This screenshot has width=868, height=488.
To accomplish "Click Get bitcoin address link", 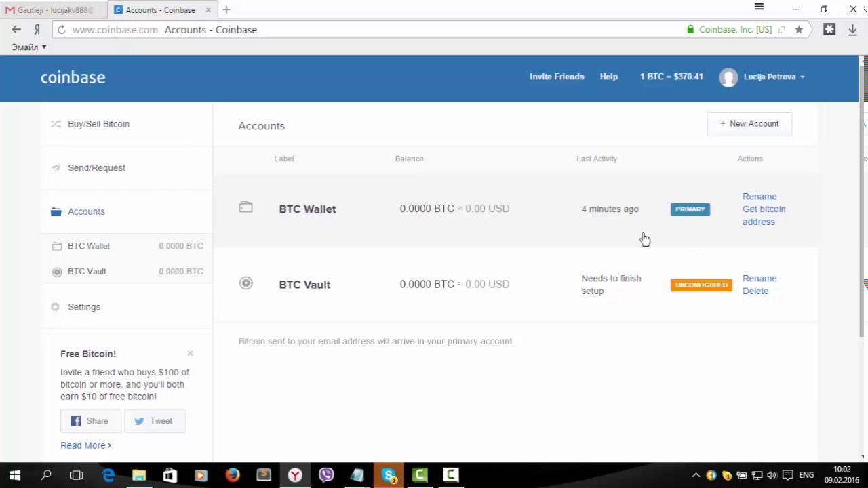I will click(764, 216).
